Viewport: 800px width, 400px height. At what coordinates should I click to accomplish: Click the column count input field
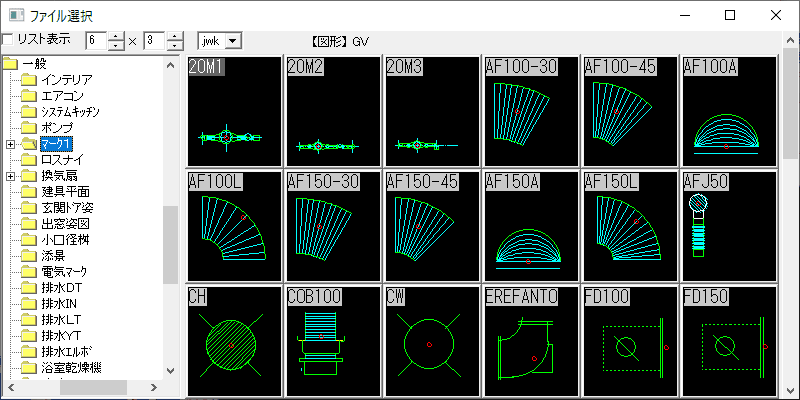pos(95,41)
